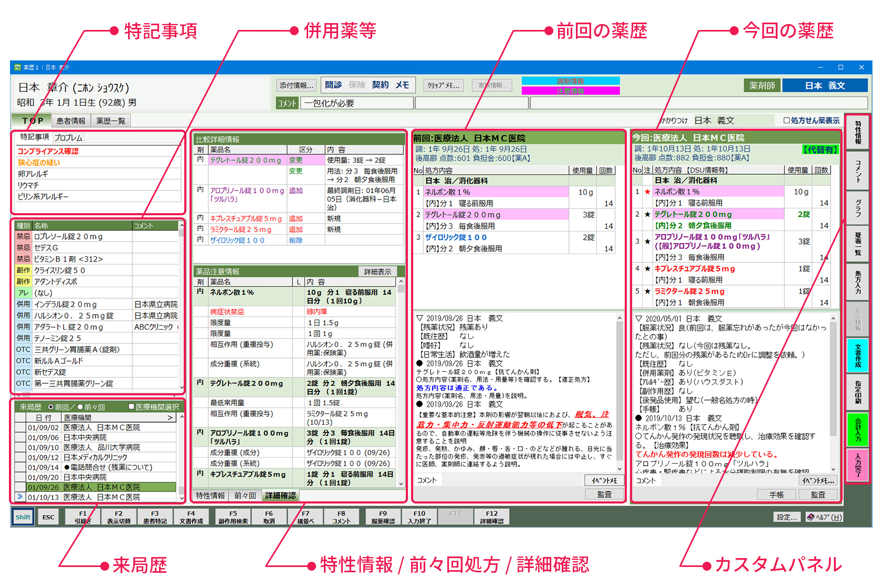Select the プロブレム tab
This screenshot has height=588, width=882.
pos(68,138)
